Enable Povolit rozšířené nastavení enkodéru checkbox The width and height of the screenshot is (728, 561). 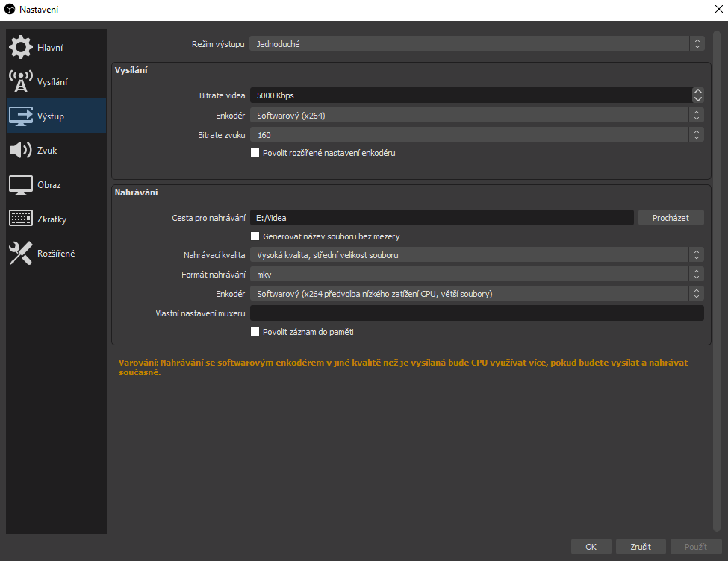255,153
